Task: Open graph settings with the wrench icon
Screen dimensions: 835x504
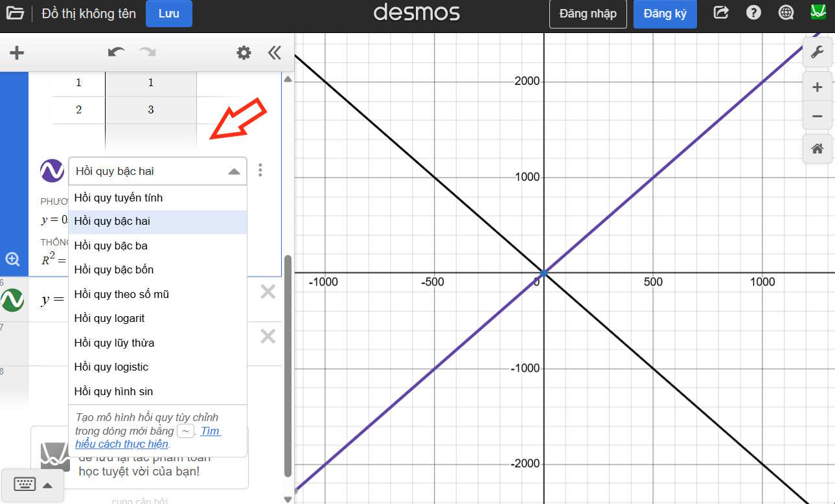Action: 817,52
